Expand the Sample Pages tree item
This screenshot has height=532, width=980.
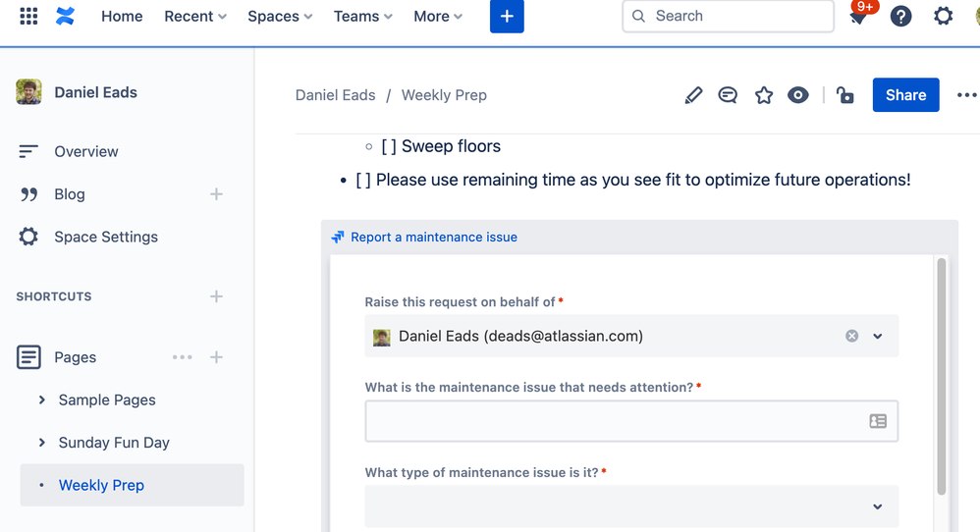tap(42, 399)
